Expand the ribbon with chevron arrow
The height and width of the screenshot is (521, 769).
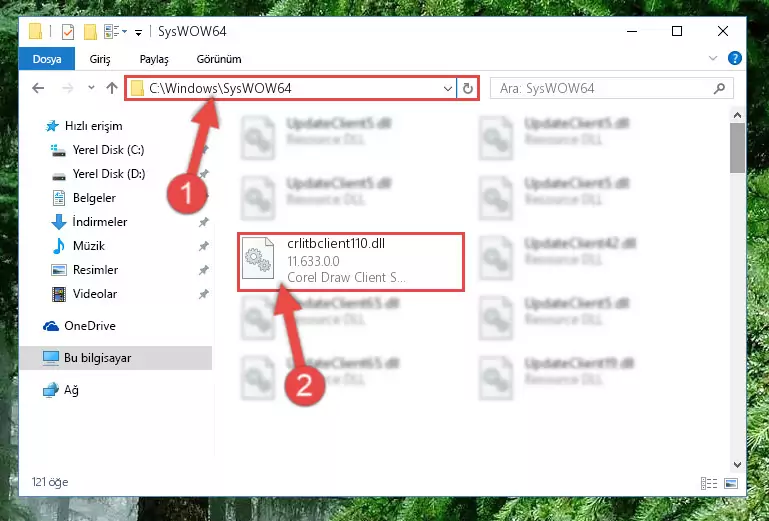coord(713,58)
